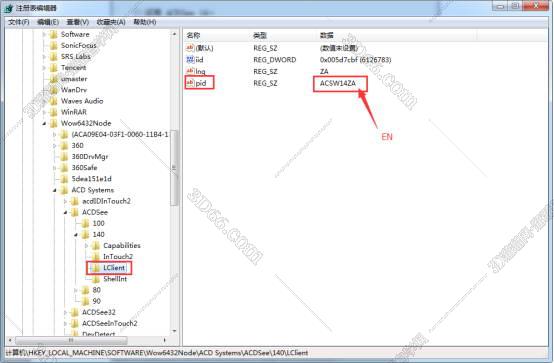Screen dimensions: 554x363
Task: Click the Tencent folder icon
Action: click(x=53, y=68)
